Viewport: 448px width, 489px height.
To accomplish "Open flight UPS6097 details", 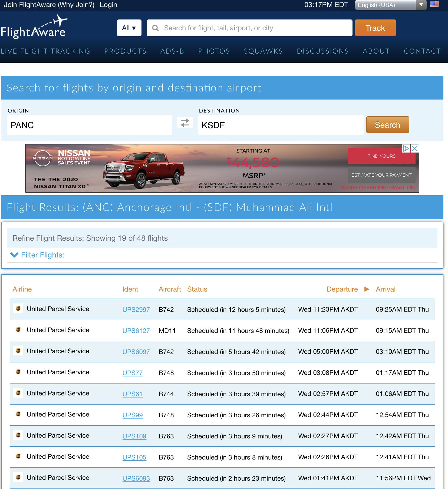I will (x=136, y=352).
